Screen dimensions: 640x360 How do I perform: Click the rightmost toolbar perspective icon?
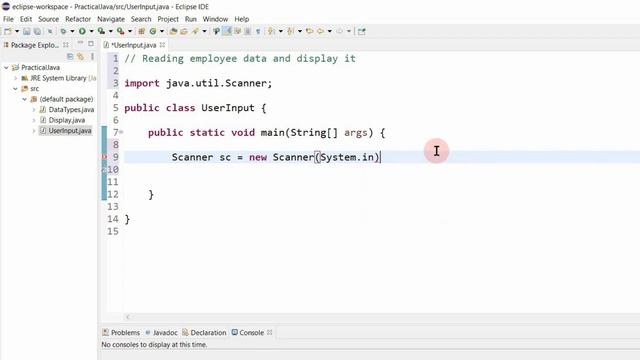tap(362, 31)
